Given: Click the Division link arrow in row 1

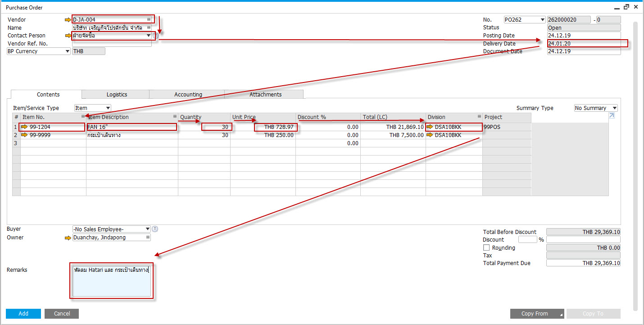Looking at the screenshot, I should point(430,127).
